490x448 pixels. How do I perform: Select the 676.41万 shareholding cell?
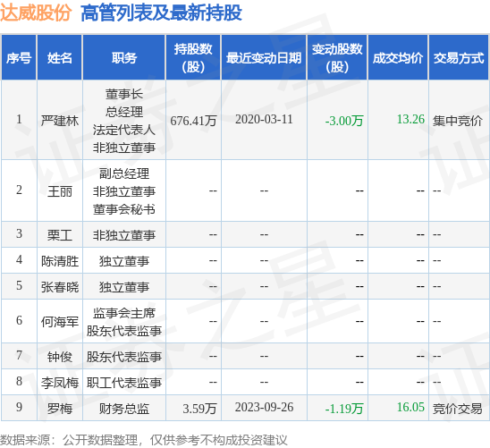coord(193,121)
